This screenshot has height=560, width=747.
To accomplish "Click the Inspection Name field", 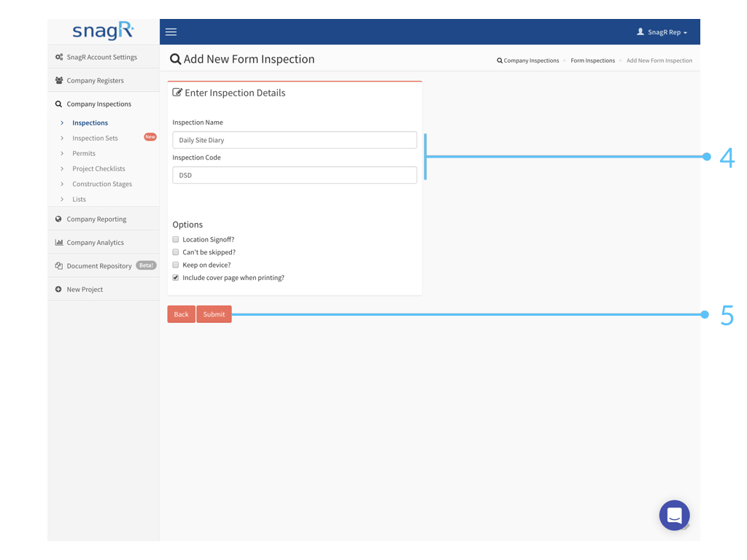I will coord(295,140).
